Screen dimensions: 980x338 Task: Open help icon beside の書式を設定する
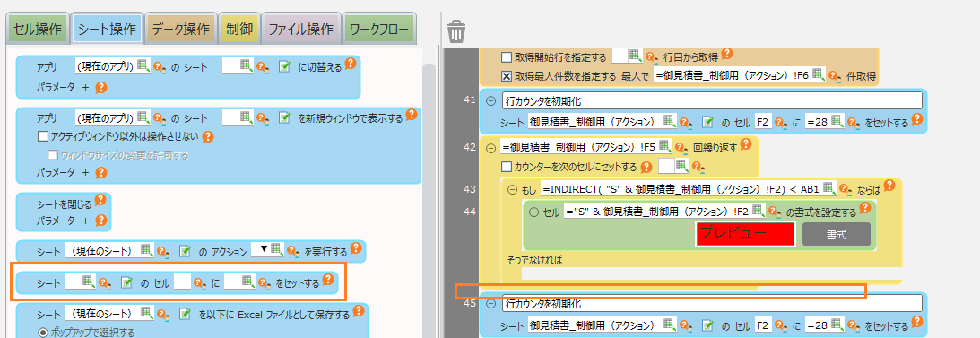click(865, 208)
